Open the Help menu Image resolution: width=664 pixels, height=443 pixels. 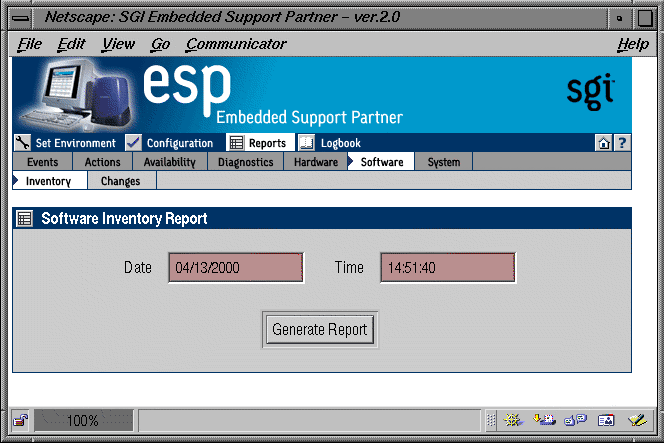[633, 44]
